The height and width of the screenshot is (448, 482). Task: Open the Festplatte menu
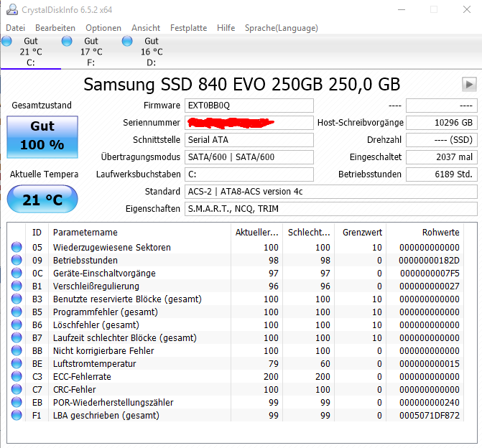click(x=188, y=28)
